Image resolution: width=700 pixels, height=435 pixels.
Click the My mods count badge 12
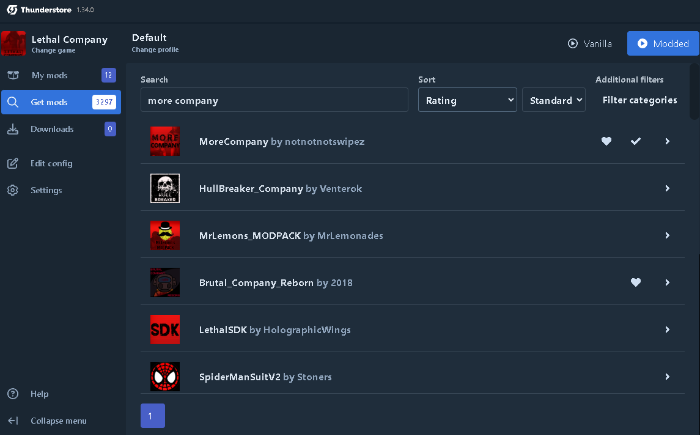click(x=108, y=75)
